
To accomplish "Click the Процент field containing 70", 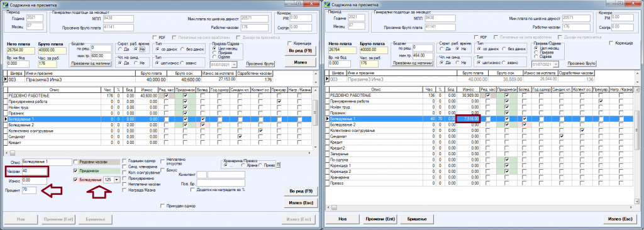I will [x=29, y=190].
